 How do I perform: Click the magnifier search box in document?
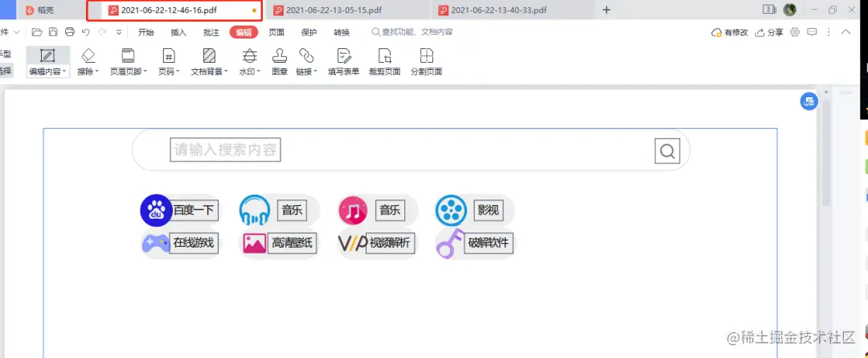(x=667, y=151)
